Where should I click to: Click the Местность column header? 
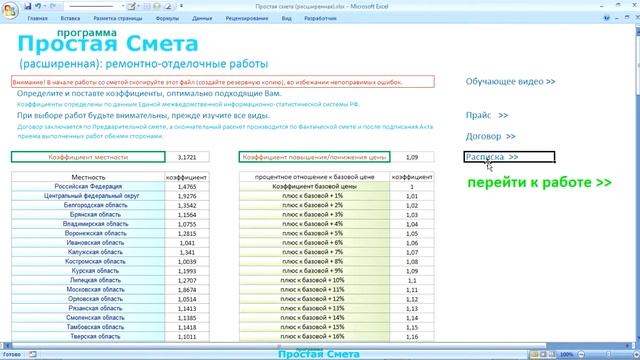click(x=88, y=177)
